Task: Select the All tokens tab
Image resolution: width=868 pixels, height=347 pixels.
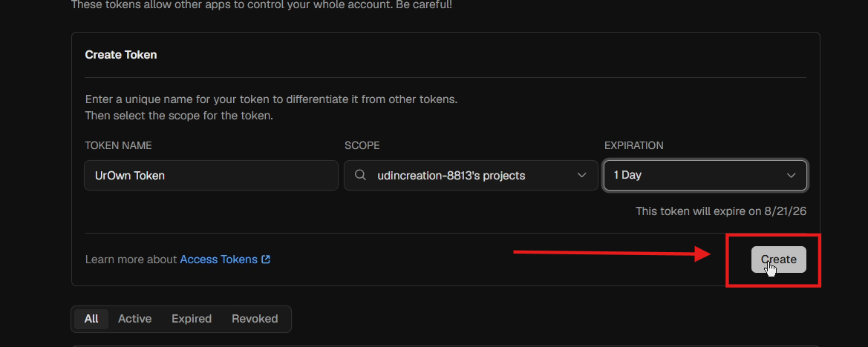Action: 91,319
